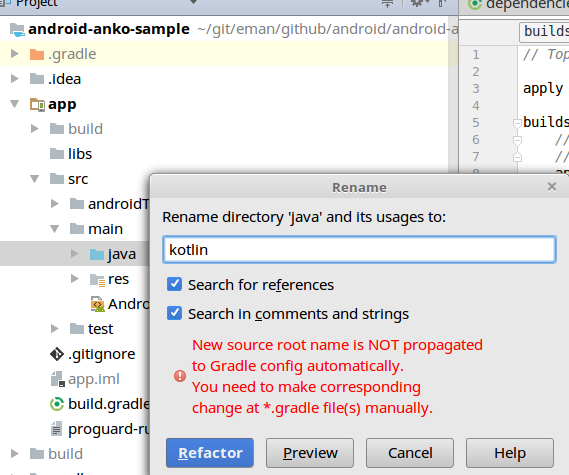Select the blue java source folder icon
Image resolution: width=569 pixels, height=475 pixels.
(97, 254)
